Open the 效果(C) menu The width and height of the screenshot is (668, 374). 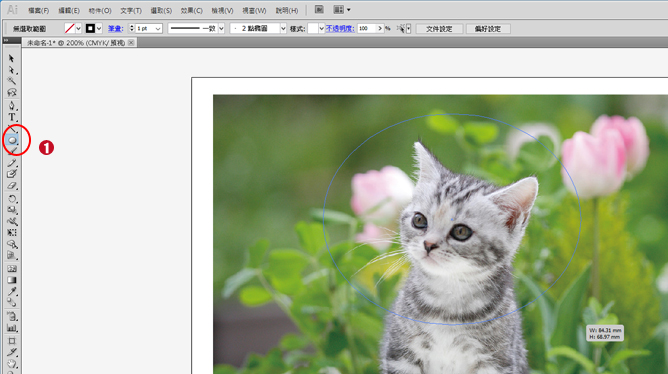click(x=192, y=10)
